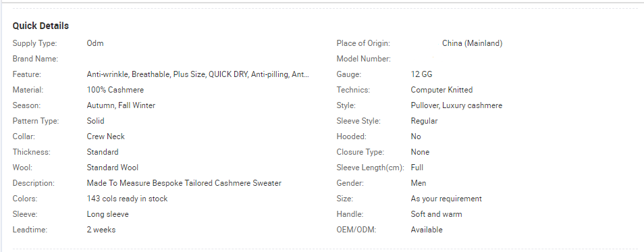Select the As your requirement size value

[x=446, y=199]
